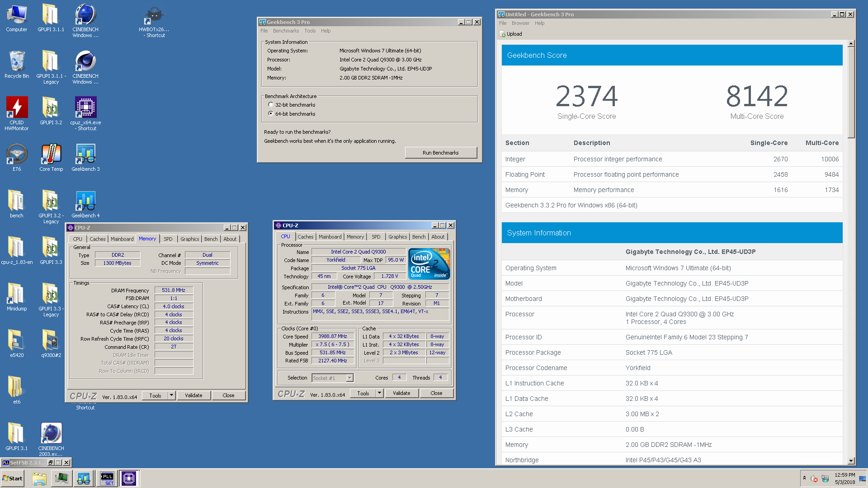The height and width of the screenshot is (488, 868).
Task: Open Tools dropdown arrow in Memory CPU-Z window
Action: click(x=172, y=395)
